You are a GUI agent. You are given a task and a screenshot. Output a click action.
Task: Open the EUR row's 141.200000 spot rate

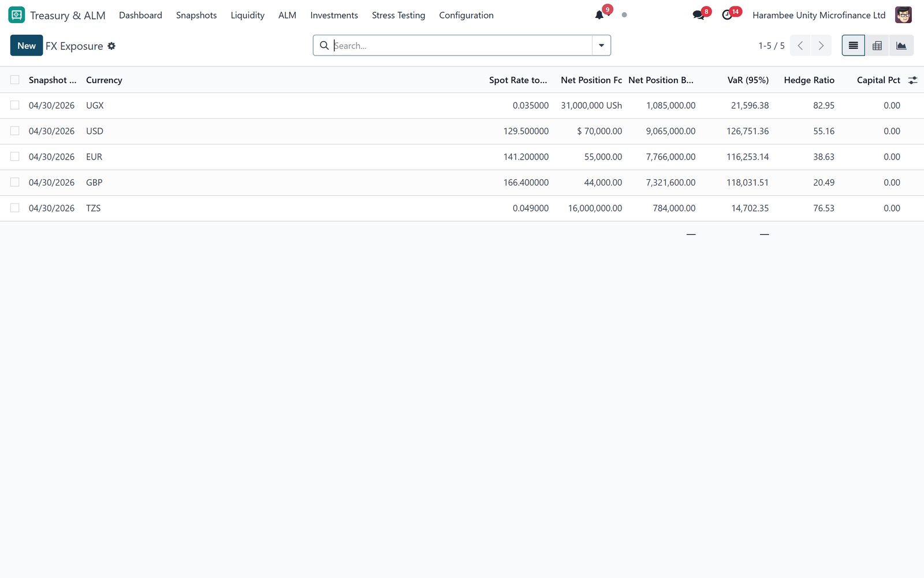[x=526, y=157]
